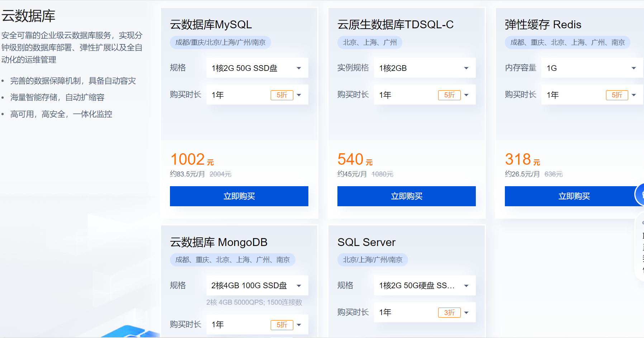Click the 2核 4GB 5000QPS; 1500连接数 note
The width and height of the screenshot is (644, 338).
(254, 302)
